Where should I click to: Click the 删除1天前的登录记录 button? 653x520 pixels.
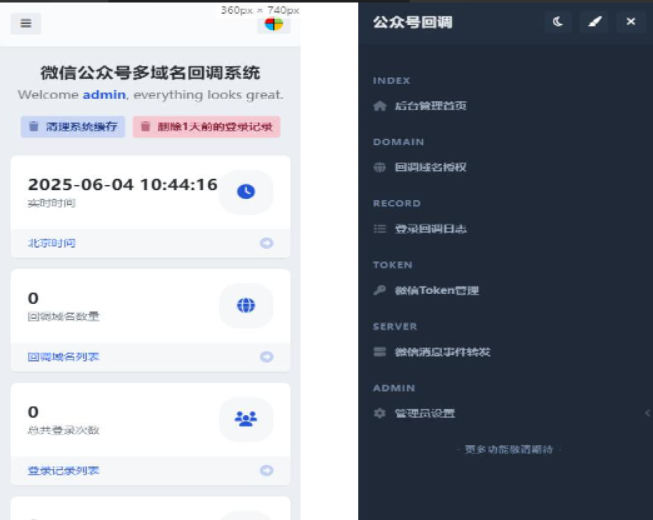click(x=207, y=127)
